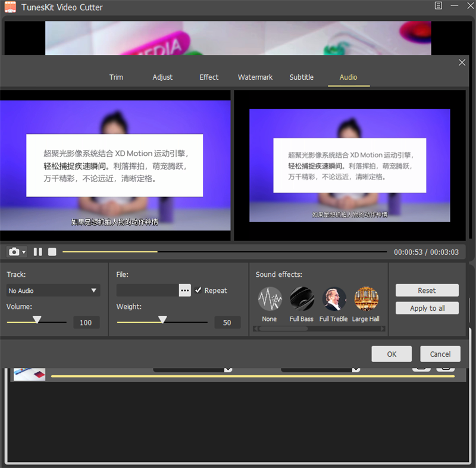Apply the Full Bass sound effect
Image resolution: width=476 pixels, height=468 pixels.
pyautogui.click(x=301, y=299)
